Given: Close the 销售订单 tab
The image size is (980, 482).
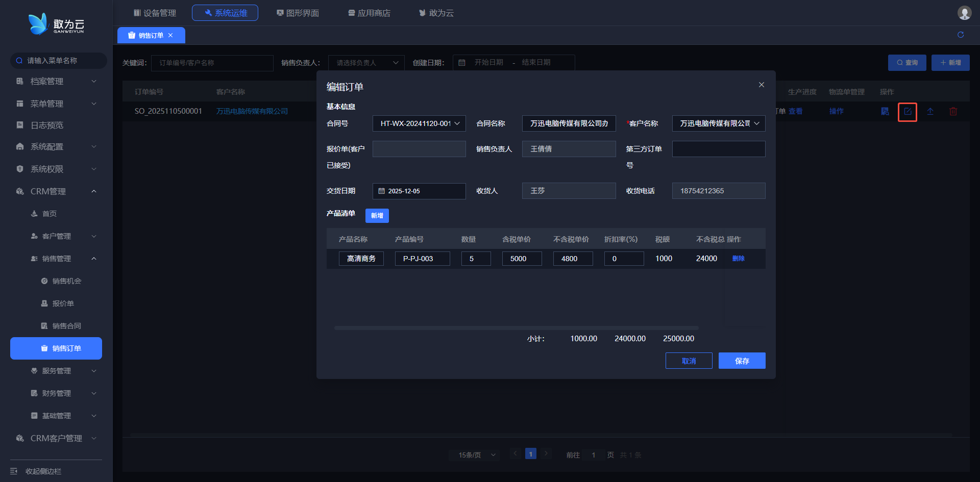Looking at the screenshot, I should pyautogui.click(x=170, y=35).
